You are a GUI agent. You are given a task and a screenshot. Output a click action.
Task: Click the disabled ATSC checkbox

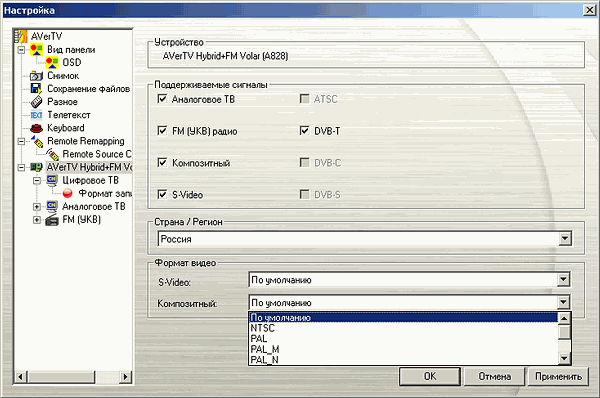305,99
